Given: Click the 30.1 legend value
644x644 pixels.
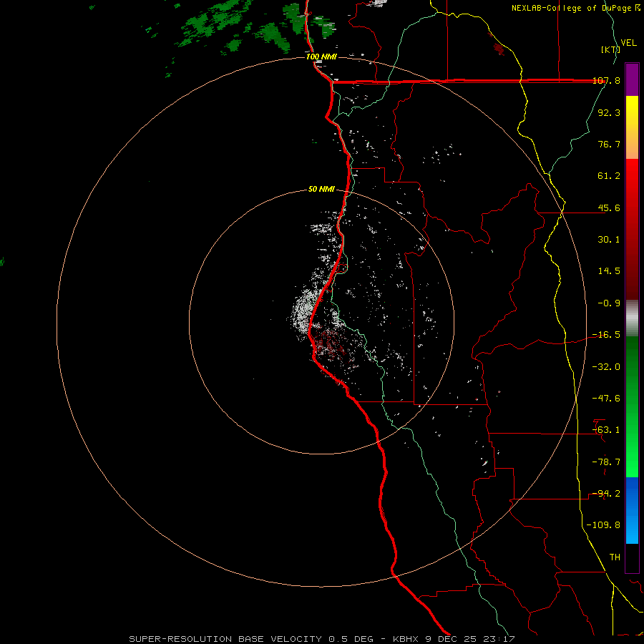Looking at the screenshot, I should point(609,240).
